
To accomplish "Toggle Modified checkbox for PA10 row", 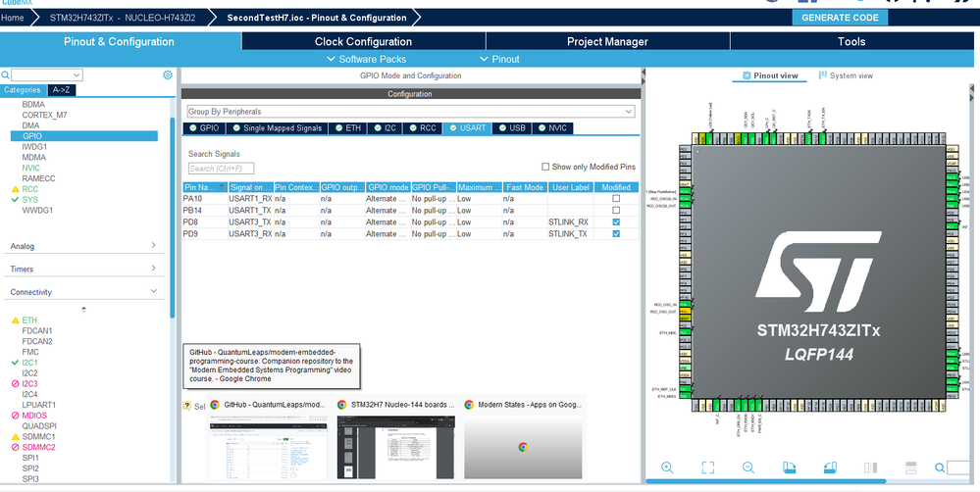I will click(x=616, y=199).
